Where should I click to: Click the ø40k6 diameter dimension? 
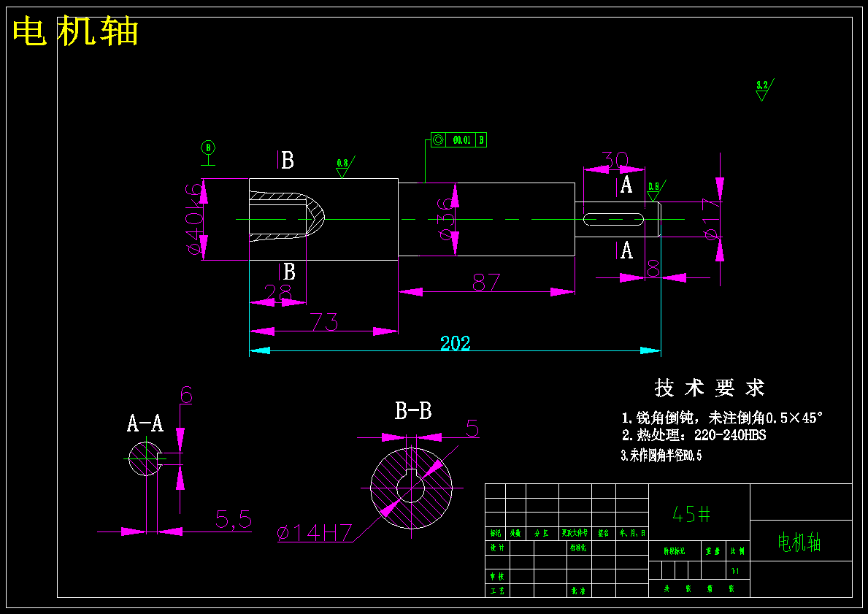click(195, 219)
